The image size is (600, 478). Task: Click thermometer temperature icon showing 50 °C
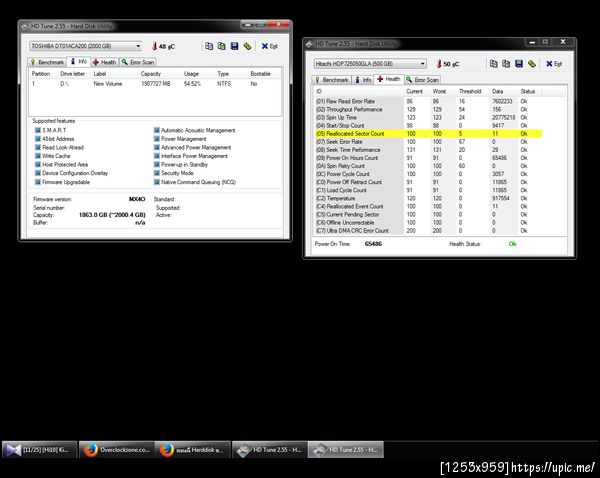(439, 64)
